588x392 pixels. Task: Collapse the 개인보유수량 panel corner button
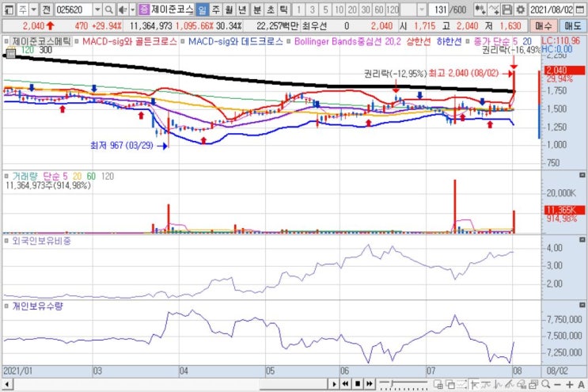(x=582, y=305)
